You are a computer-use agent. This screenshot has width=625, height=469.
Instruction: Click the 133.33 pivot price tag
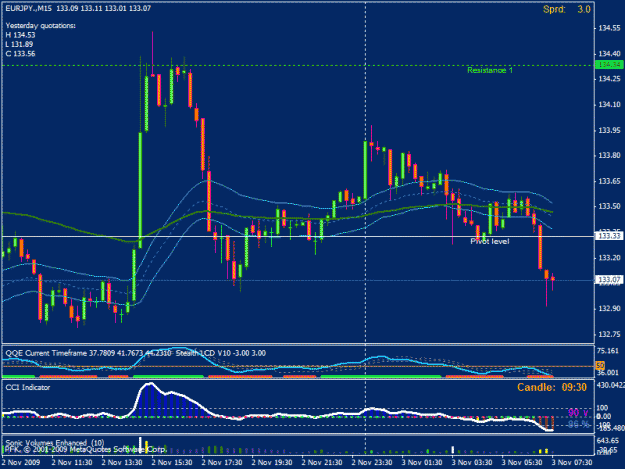pyautogui.click(x=609, y=236)
